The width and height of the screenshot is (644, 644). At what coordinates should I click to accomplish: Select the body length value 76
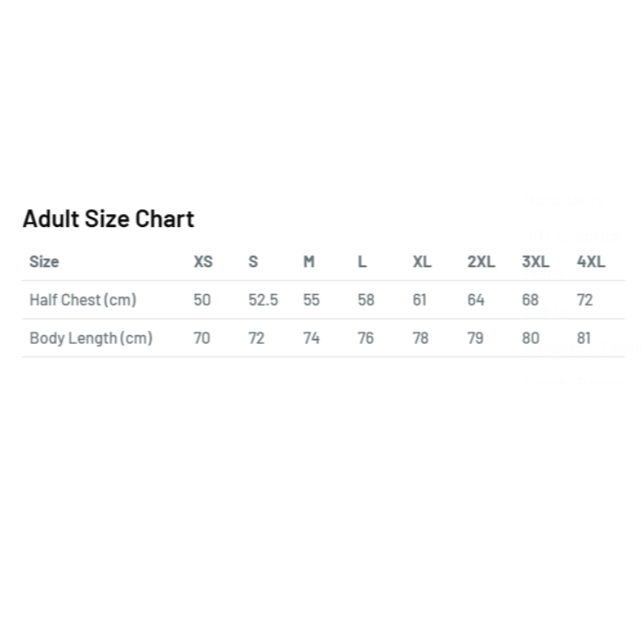coord(366,338)
